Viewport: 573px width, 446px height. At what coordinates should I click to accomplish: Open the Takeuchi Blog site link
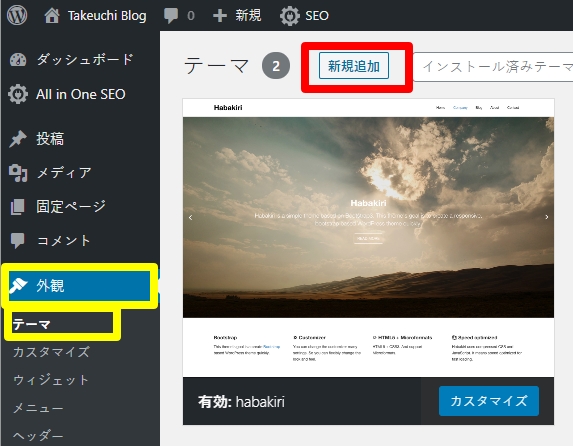click(x=107, y=16)
